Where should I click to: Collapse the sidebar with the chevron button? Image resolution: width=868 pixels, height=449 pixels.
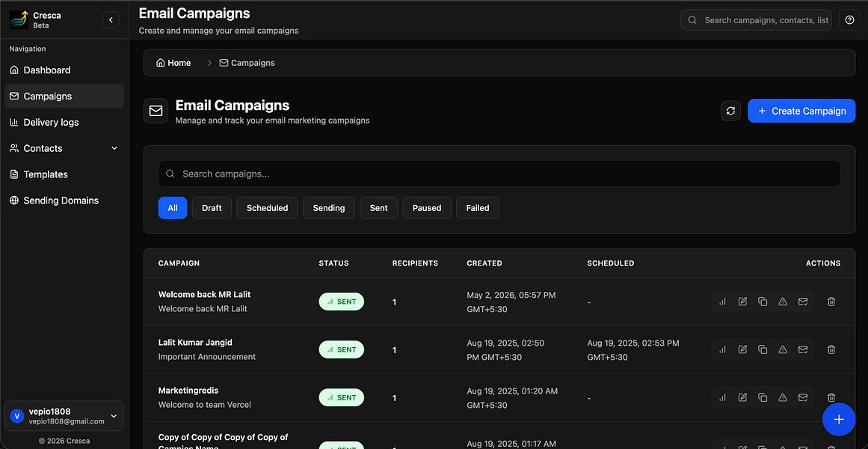(x=111, y=20)
